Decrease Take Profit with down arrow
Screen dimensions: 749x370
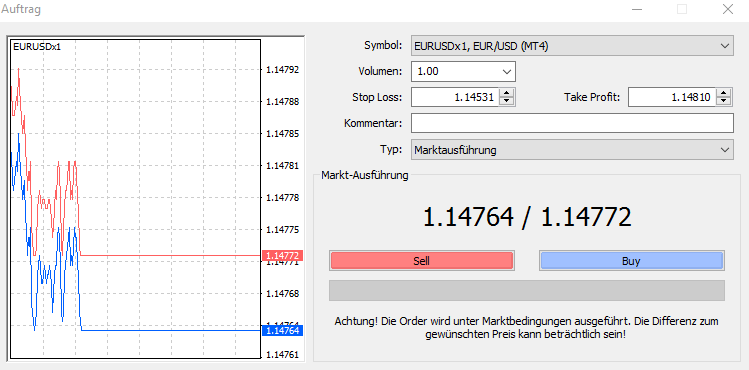(724, 102)
